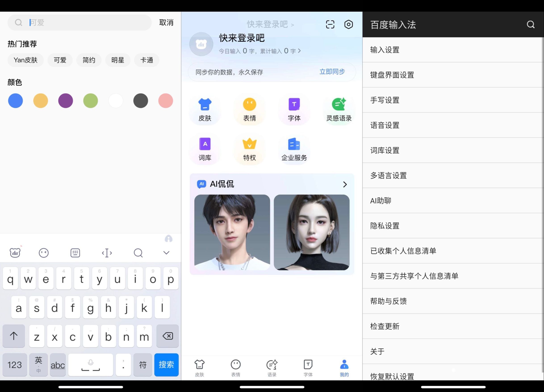
Task: Tap 立即同步 link
Action: click(x=332, y=72)
